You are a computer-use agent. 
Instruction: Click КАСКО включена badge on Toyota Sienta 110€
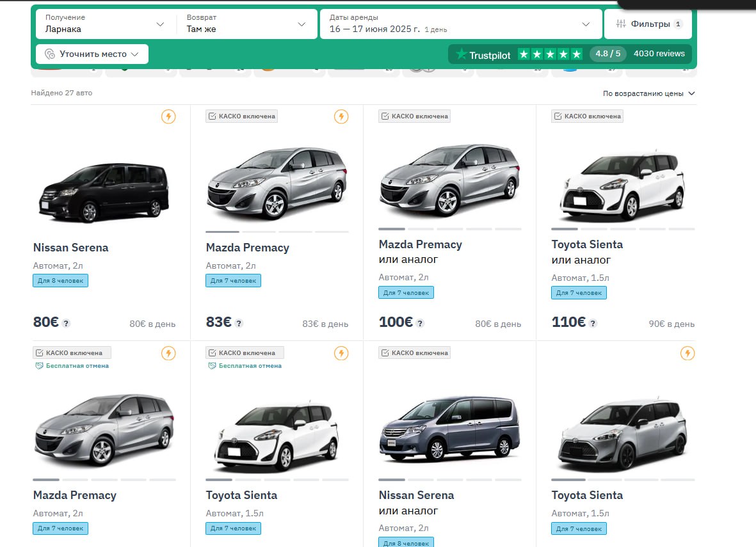point(587,116)
